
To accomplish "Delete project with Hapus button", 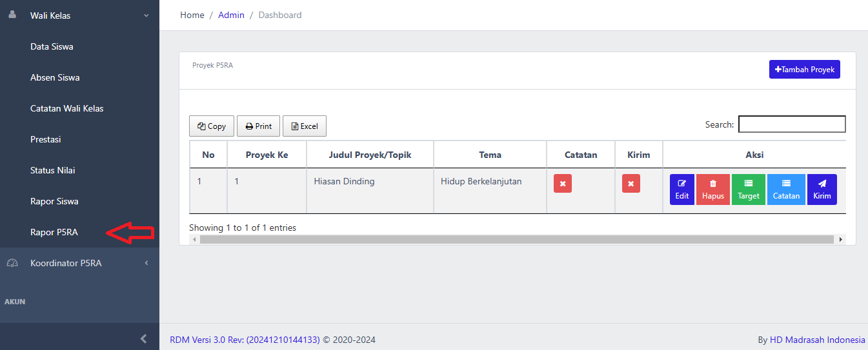I will click(x=713, y=190).
